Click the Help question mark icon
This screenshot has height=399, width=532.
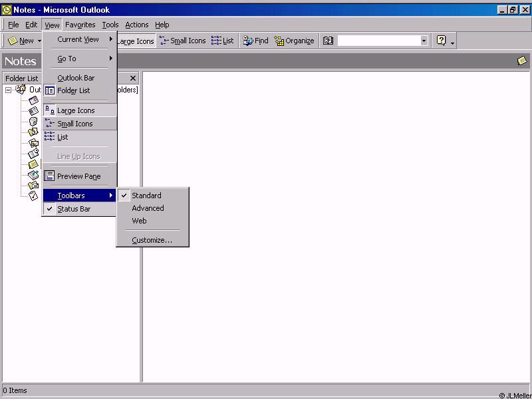[x=441, y=41]
